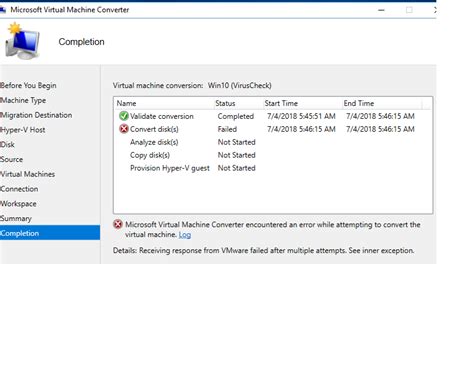The height and width of the screenshot is (378, 474).
Task: Click the Win10 (VirusCheck) machine name
Action: click(x=240, y=86)
